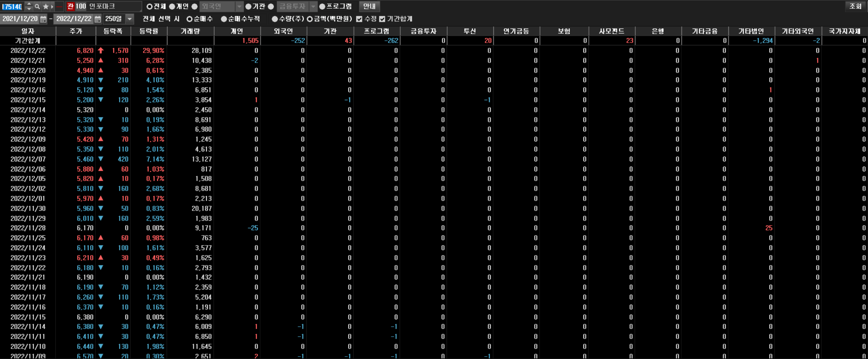Click the 일자 column header

point(28,31)
